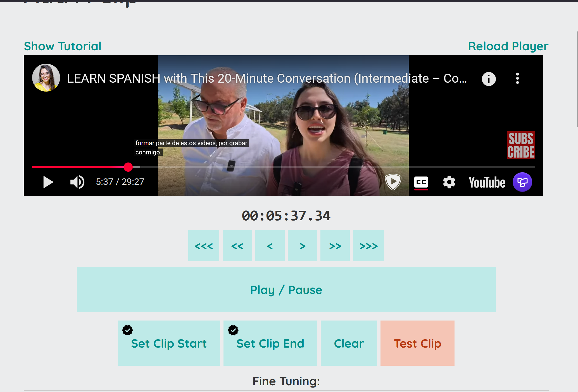Skip forward with the >>> button

point(368,246)
